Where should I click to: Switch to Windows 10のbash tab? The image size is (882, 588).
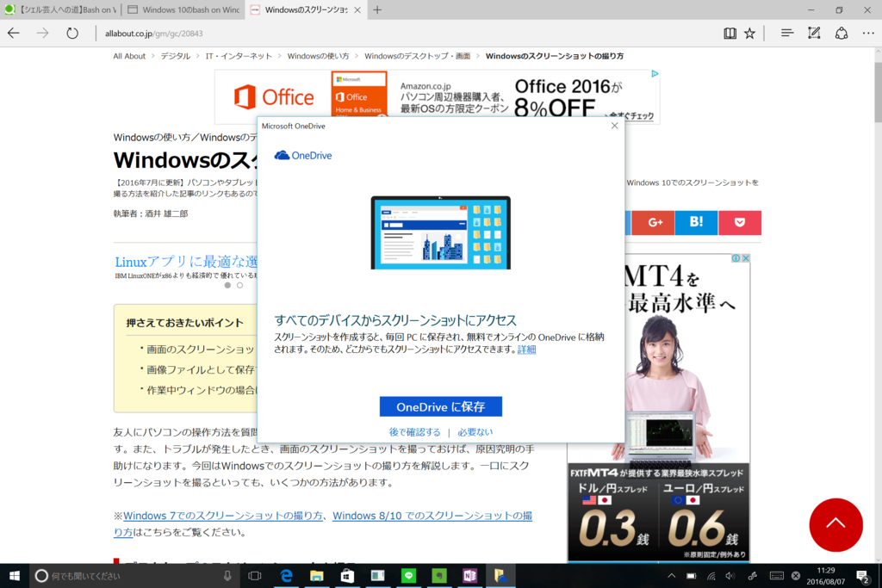[183, 9]
